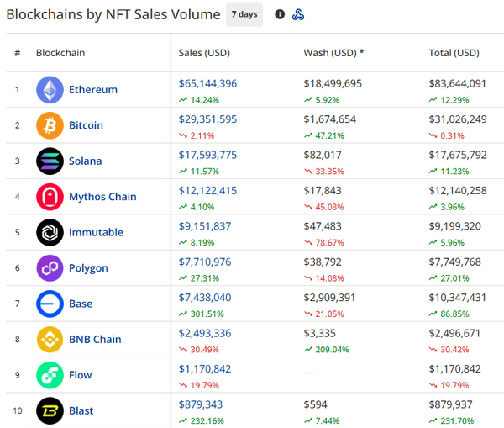504x428 pixels.
Task: Click the Bitcoin logo icon
Action: 50,125
